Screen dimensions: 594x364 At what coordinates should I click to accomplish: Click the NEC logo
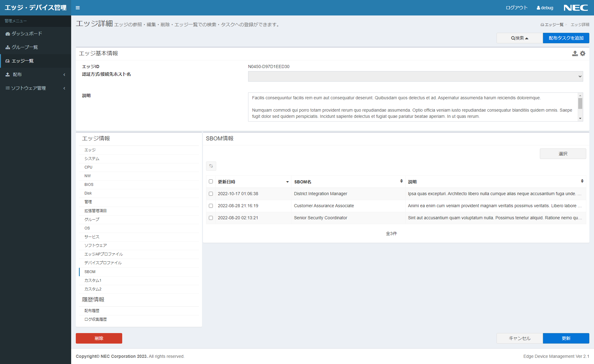pos(576,7)
